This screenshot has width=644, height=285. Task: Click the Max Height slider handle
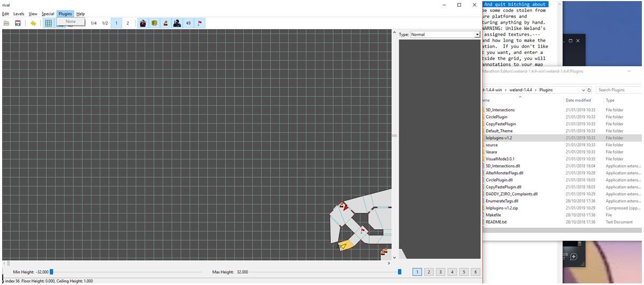[x=399, y=272]
